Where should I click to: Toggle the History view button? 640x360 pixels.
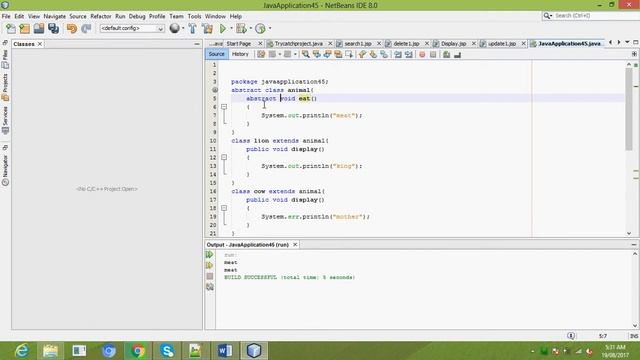240,54
